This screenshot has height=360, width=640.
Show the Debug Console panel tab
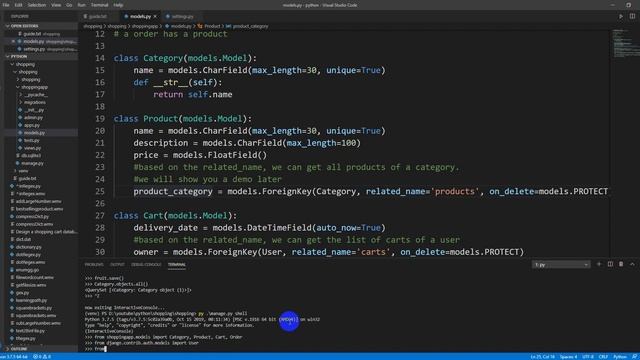pos(146,264)
